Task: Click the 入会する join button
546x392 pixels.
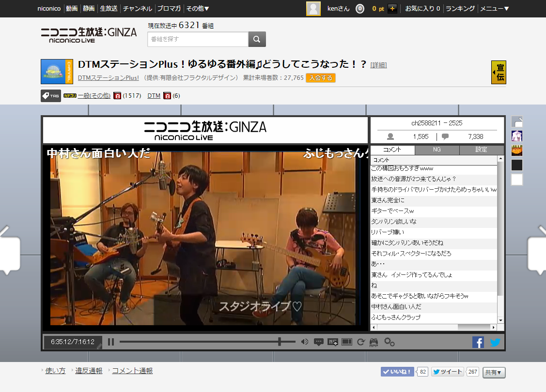Action: 321,78
